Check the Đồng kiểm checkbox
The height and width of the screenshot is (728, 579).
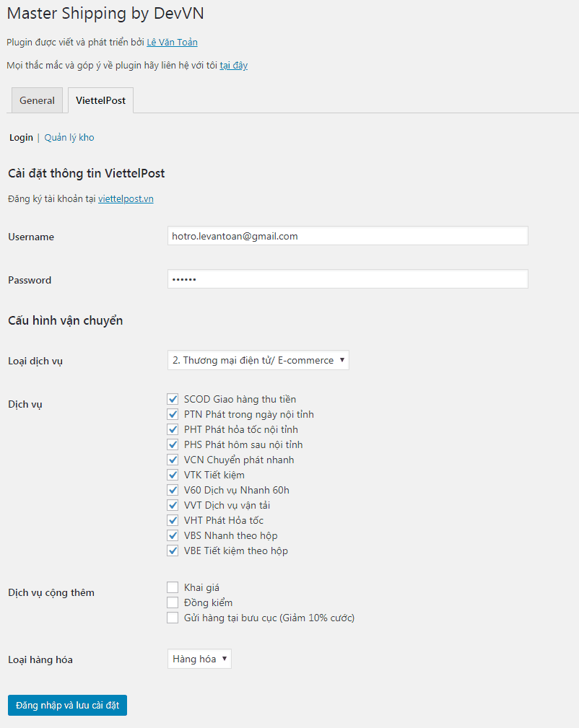172,602
